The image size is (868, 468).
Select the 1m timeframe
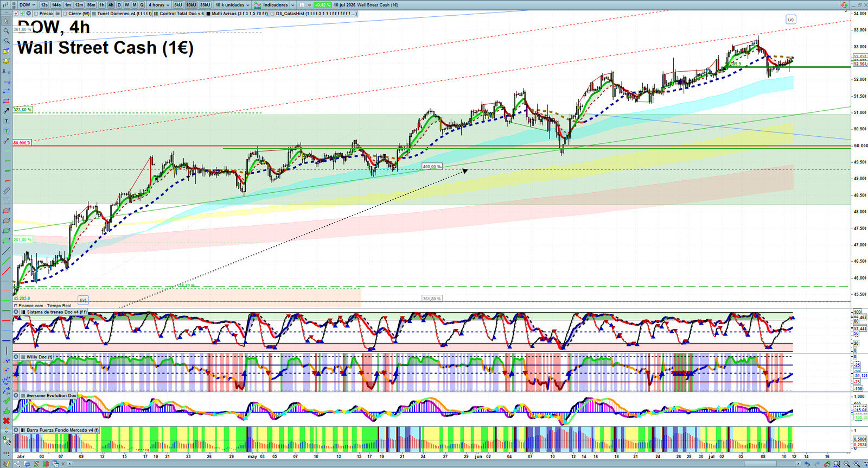pos(68,5)
